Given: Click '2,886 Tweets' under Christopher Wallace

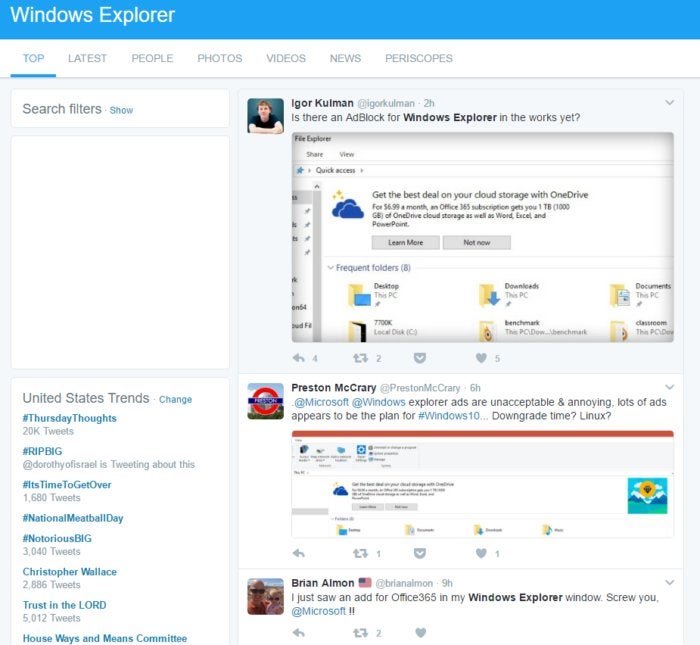Looking at the screenshot, I should point(52,585).
